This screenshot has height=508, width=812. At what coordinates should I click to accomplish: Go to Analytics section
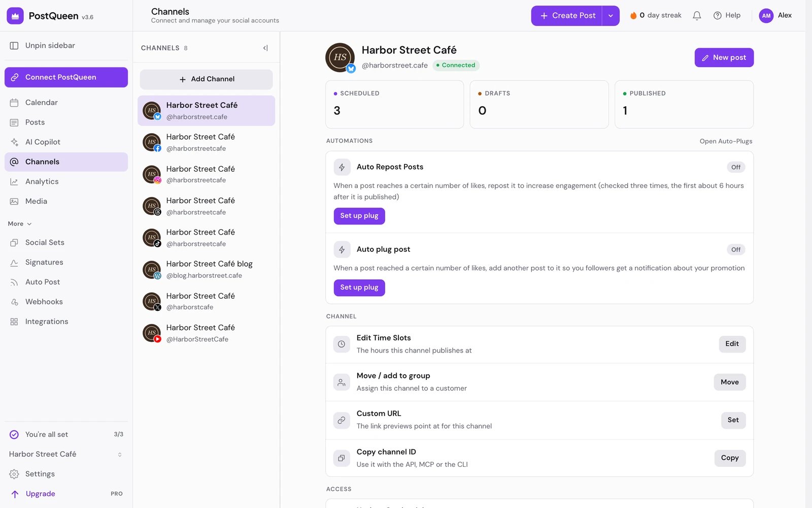pyautogui.click(x=66, y=182)
